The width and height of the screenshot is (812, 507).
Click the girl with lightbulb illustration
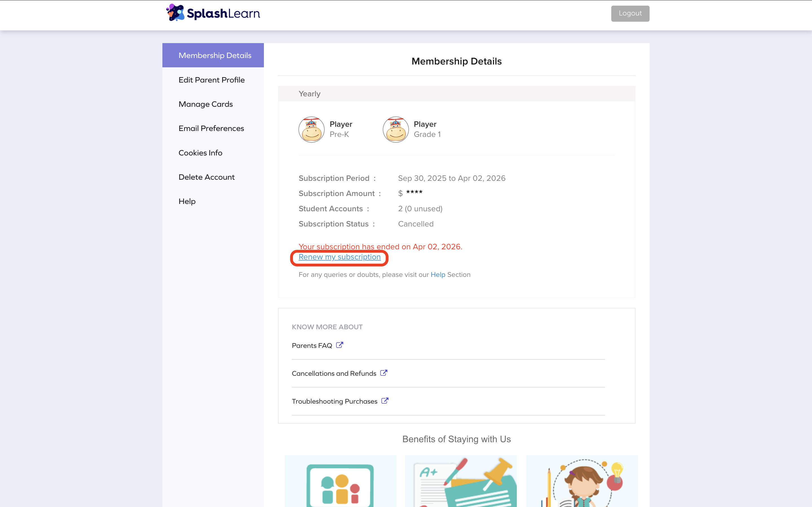point(582,481)
